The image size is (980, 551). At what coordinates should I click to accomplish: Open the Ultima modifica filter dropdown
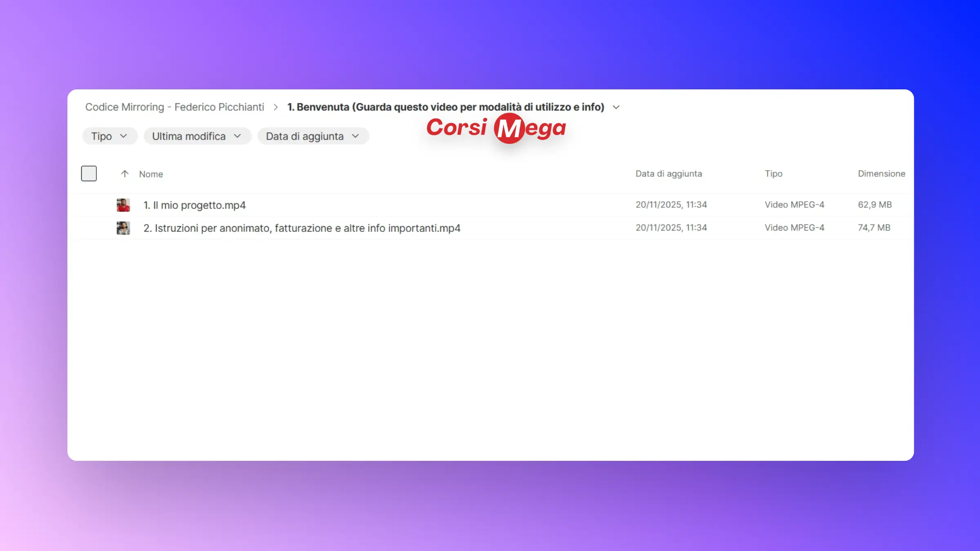click(x=197, y=136)
